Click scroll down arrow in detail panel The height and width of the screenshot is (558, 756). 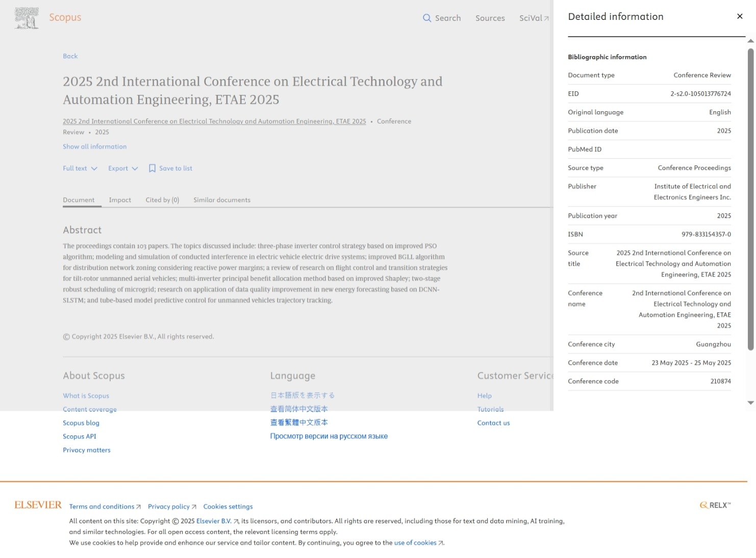[x=751, y=403]
